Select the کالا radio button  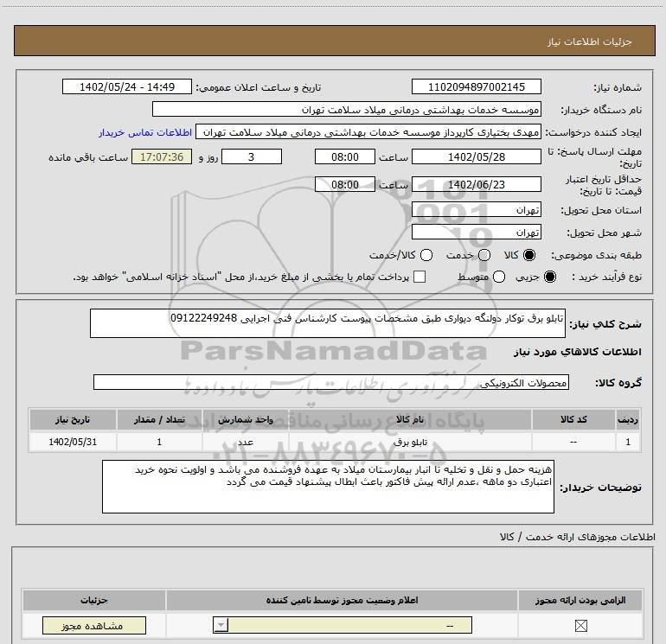click(x=530, y=256)
